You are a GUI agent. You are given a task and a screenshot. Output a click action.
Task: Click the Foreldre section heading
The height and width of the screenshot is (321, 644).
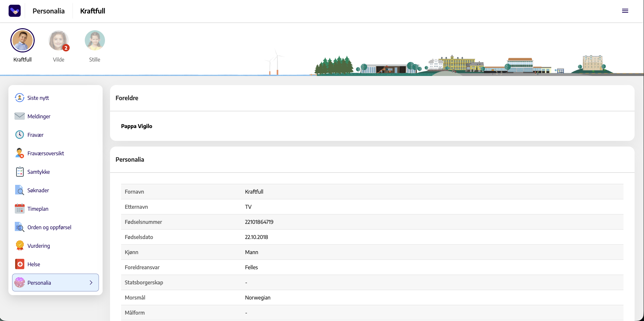tap(127, 98)
